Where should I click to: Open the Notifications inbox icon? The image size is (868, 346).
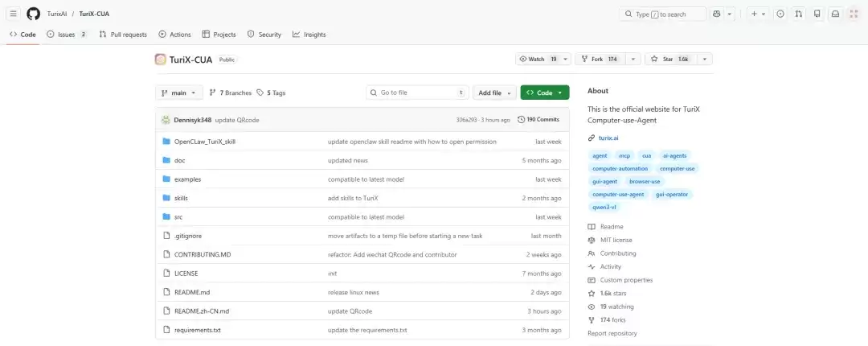pos(835,14)
